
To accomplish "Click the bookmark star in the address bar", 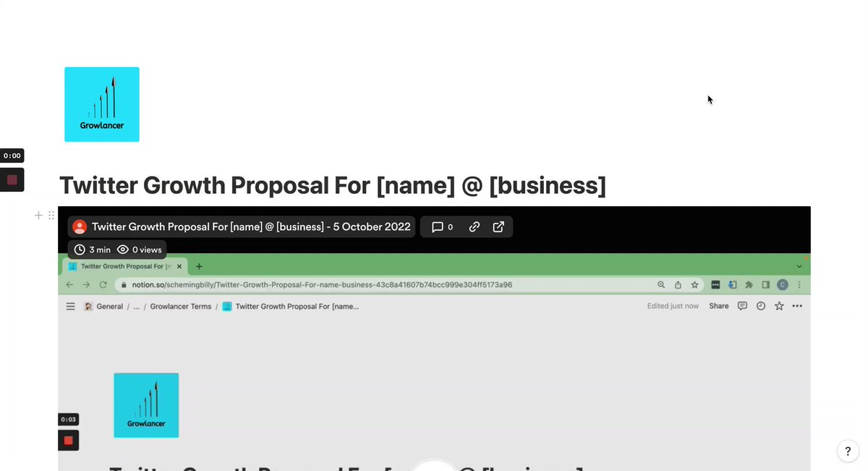I will [x=694, y=285].
